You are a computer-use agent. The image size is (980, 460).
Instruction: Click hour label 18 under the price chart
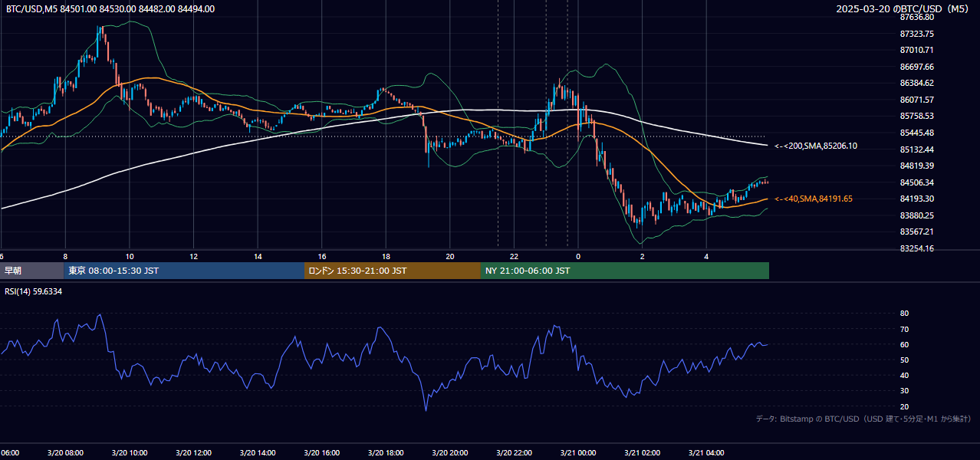(x=386, y=257)
